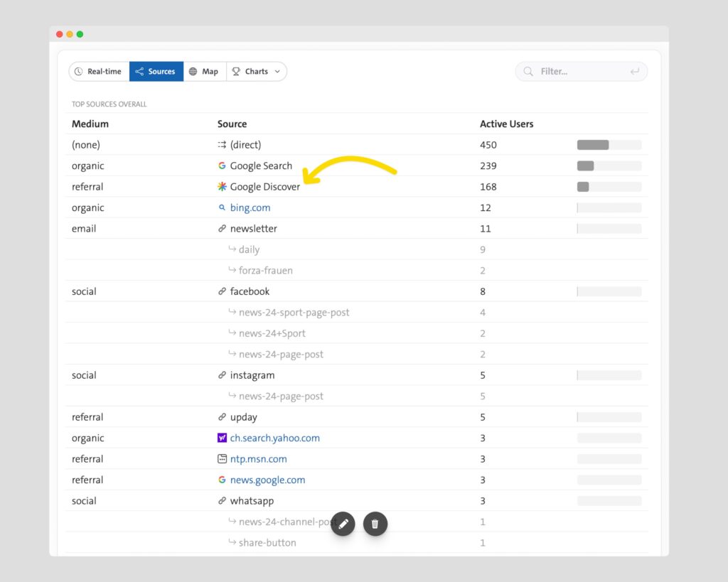This screenshot has width=728, height=582.
Task: Click into the Filter search field
Action: pyautogui.click(x=576, y=72)
